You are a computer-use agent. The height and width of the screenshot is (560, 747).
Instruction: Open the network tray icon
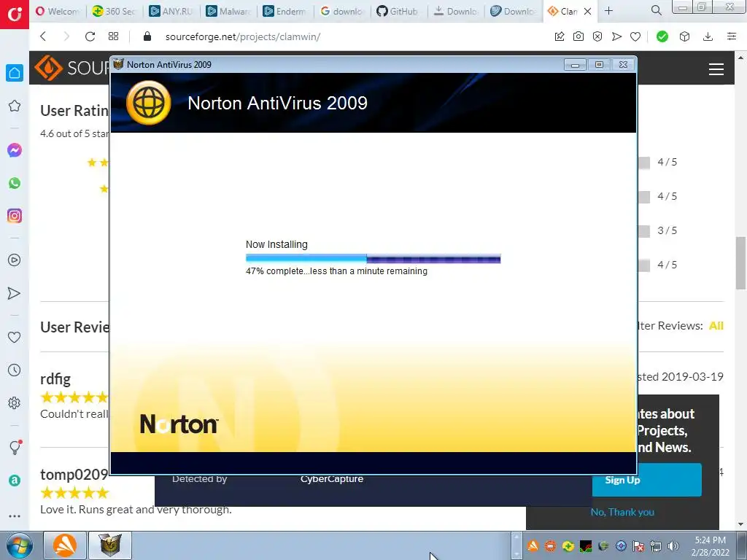pos(656,546)
